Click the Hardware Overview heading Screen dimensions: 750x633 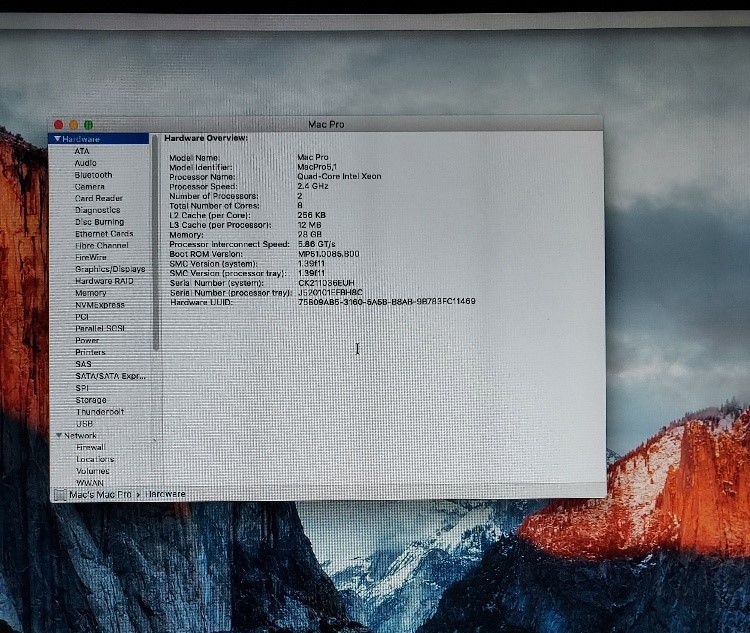206,138
